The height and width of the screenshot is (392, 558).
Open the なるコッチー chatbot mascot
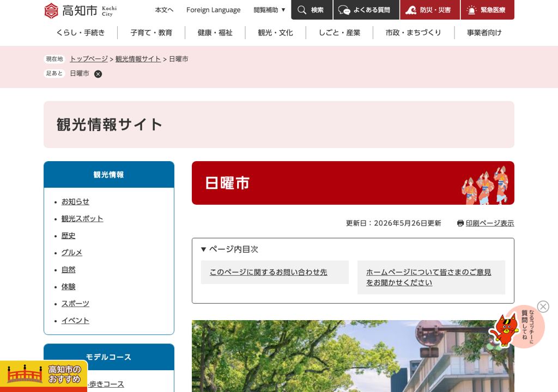tap(517, 328)
